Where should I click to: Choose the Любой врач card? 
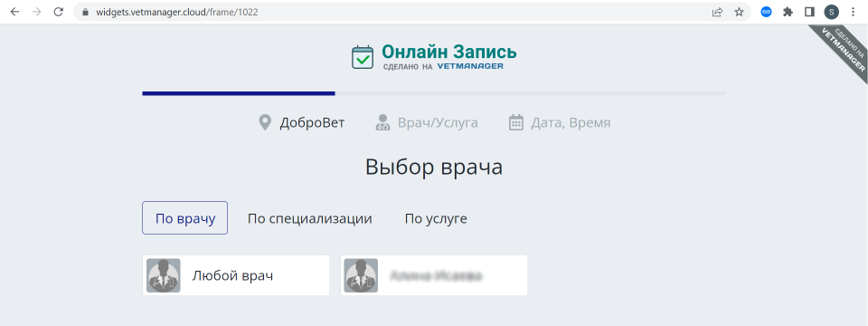(x=236, y=275)
